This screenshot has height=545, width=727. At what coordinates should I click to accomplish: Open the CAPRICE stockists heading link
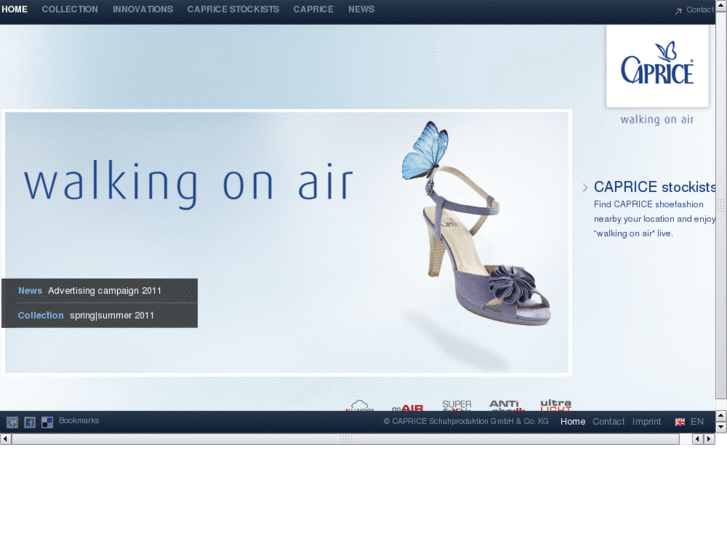(655, 187)
